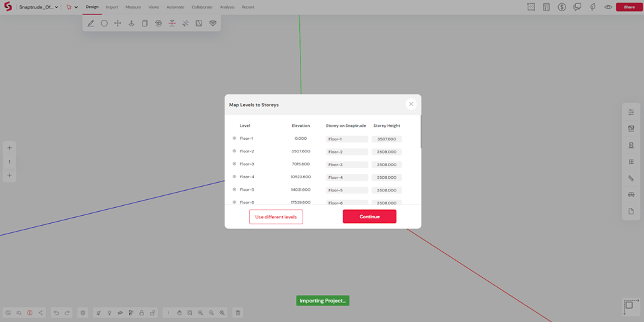Image resolution: width=644 pixels, height=322 pixels.
Task: Select the radio button for Floor-2
Action: (x=234, y=151)
